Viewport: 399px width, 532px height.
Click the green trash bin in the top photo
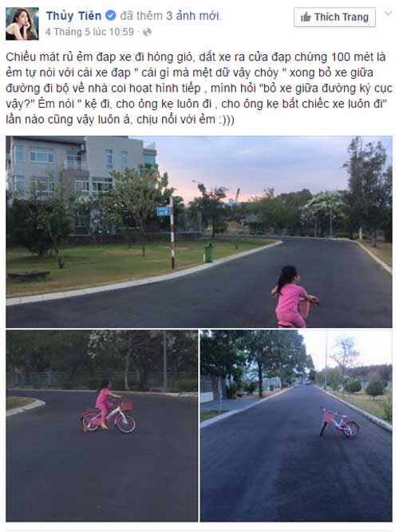(209, 253)
